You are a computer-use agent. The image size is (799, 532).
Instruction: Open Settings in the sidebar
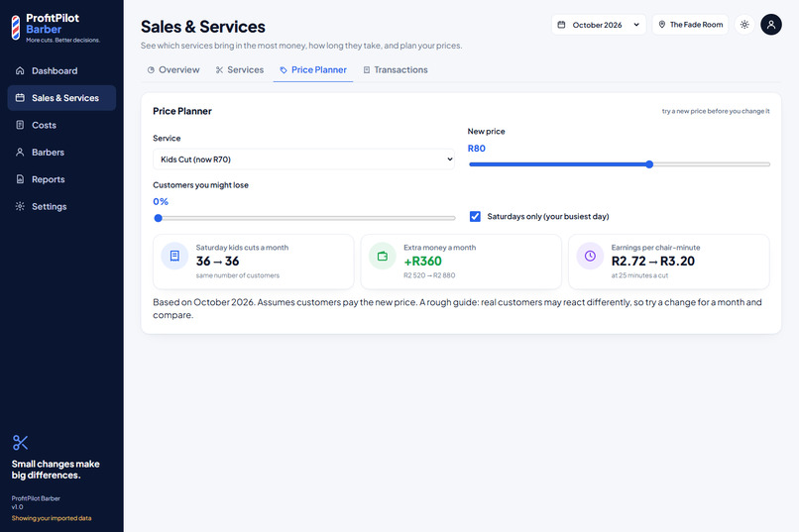[x=61, y=206]
